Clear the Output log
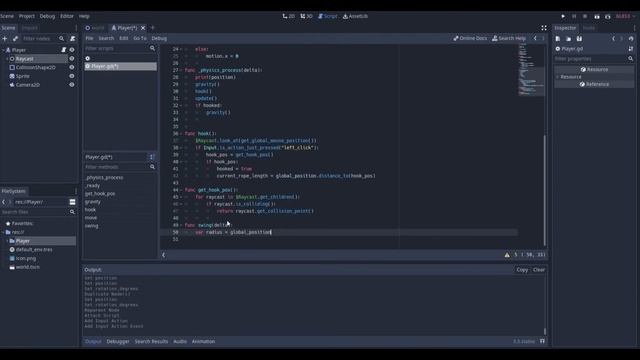Viewport: 640px width, 360px height. (x=539, y=270)
